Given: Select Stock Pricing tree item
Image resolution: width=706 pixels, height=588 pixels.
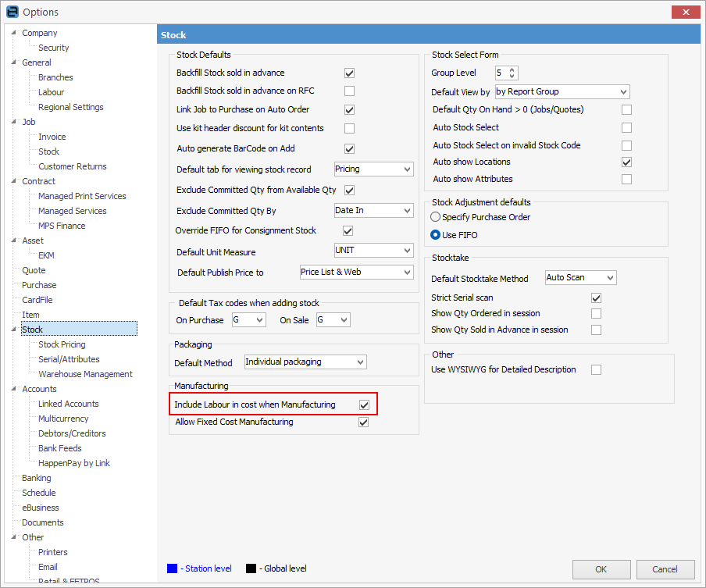Looking at the screenshot, I should [62, 344].
